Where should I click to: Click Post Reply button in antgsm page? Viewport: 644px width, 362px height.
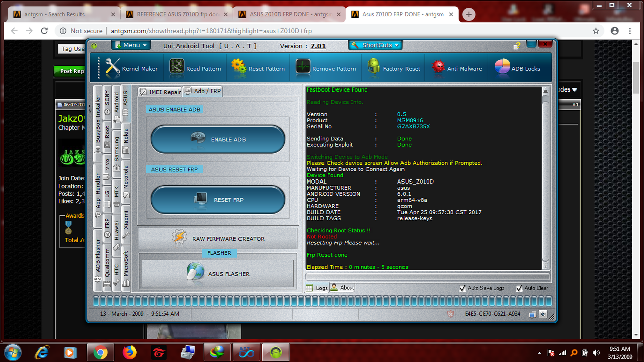click(x=69, y=71)
